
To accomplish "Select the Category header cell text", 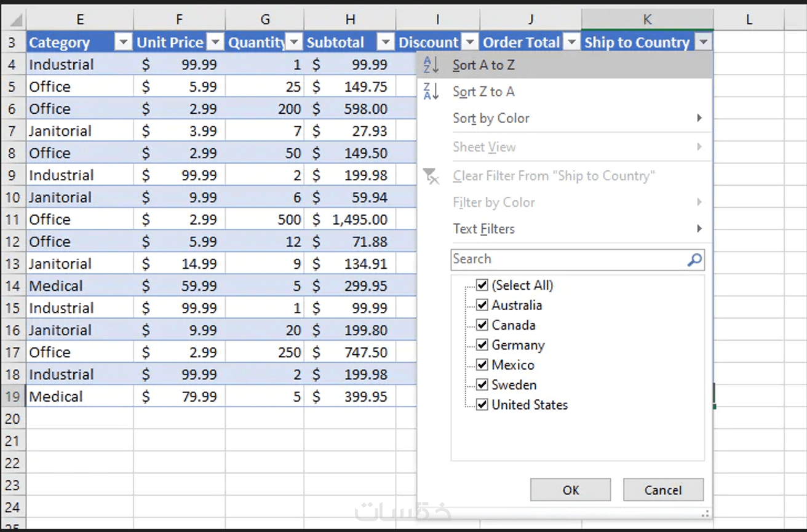I will (60, 42).
